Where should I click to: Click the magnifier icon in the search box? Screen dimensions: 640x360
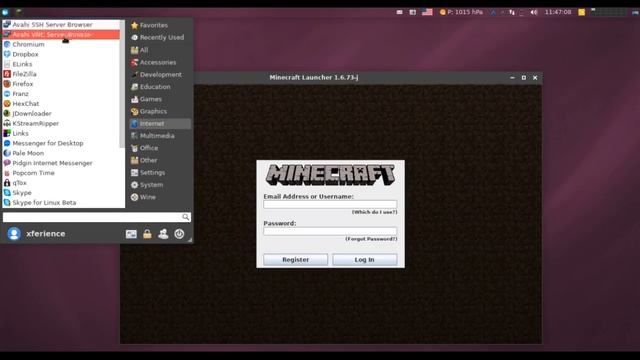pyautogui.click(x=186, y=217)
